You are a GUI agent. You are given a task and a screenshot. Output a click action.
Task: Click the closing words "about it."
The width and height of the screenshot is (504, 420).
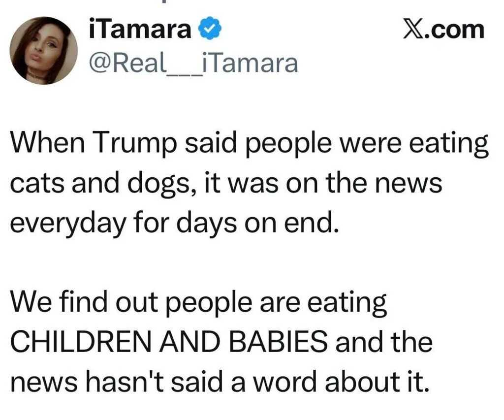pos(377,382)
